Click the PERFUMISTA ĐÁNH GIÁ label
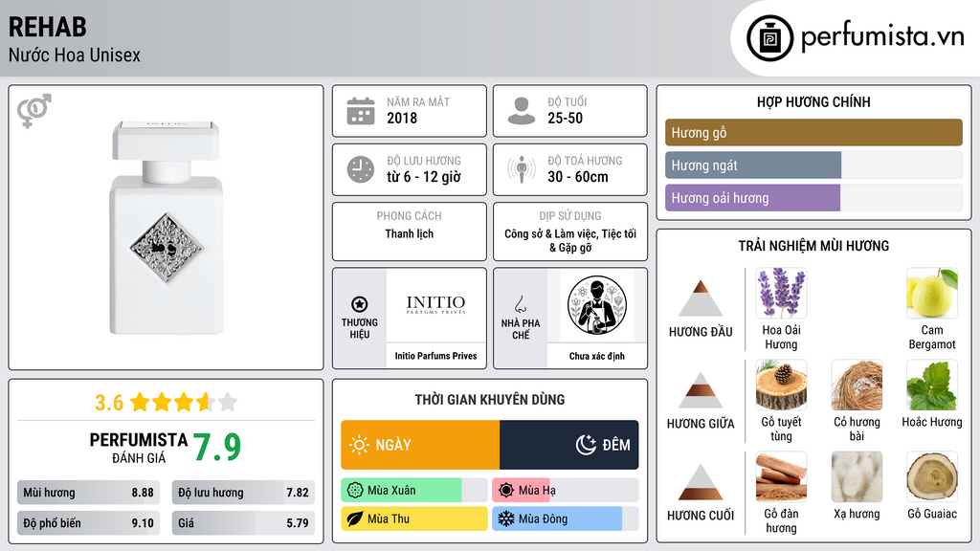Screen dimensions: 980x551 [x=138, y=448]
